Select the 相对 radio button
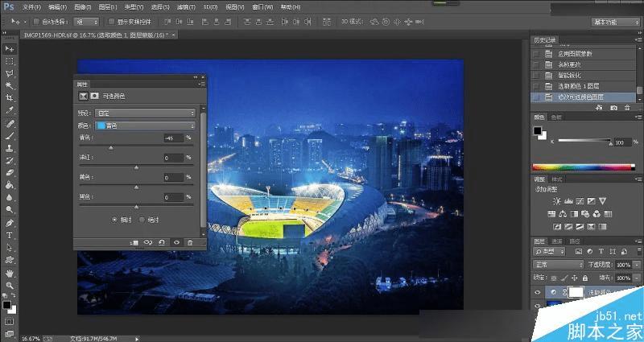 coord(114,220)
